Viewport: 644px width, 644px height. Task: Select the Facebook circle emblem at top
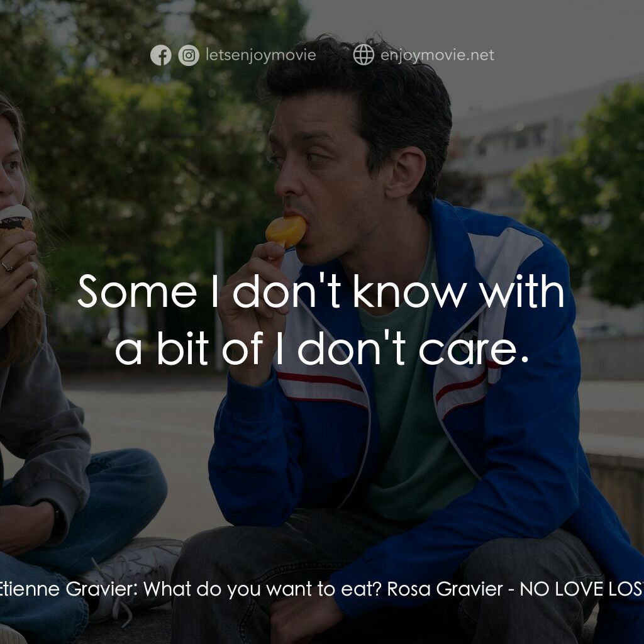(162, 55)
